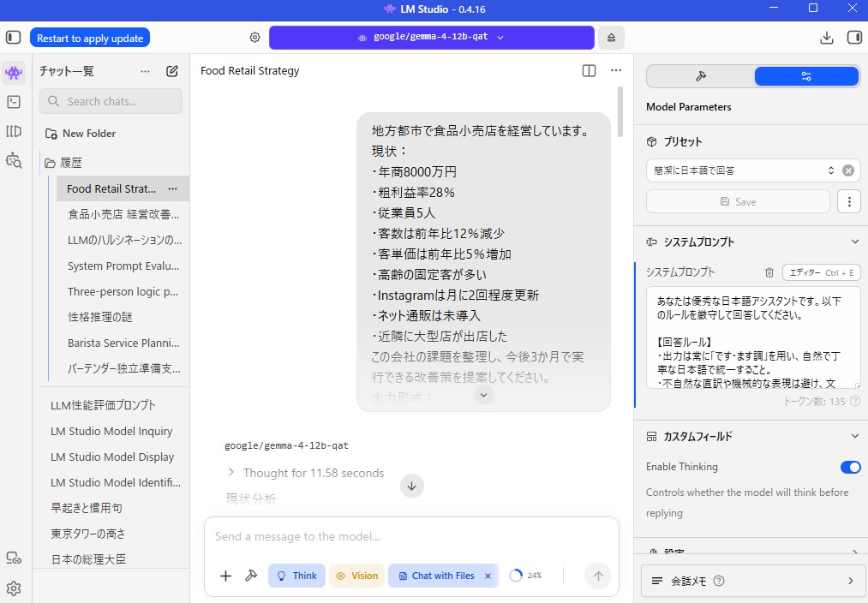View context usage 24% indicator

tap(525, 576)
